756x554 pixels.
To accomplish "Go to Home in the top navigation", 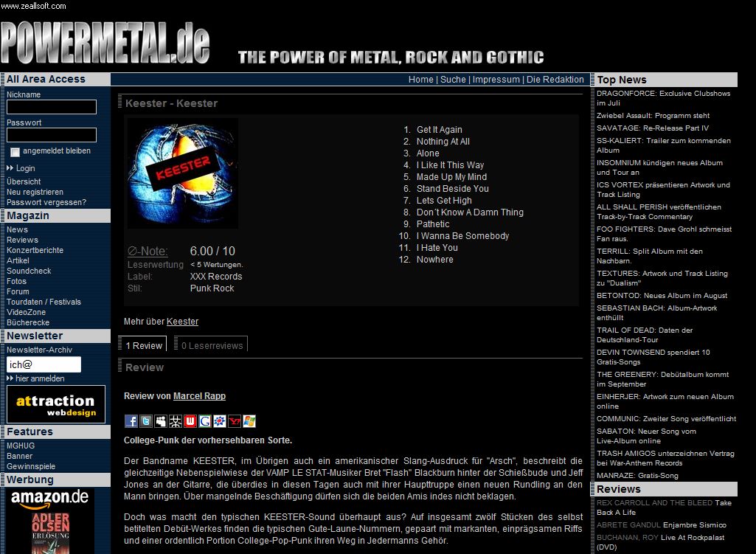I will coord(421,80).
